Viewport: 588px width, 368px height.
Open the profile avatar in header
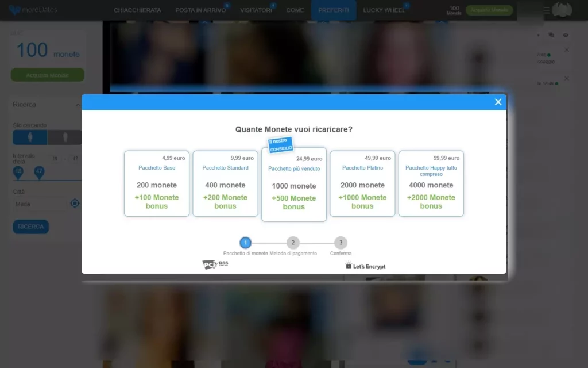pyautogui.click(x=562, y=10)
